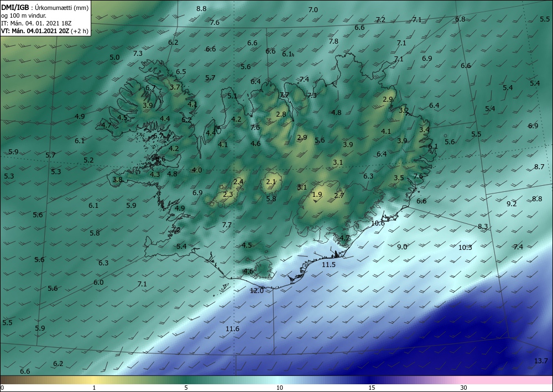Click the 7.8 value on the map
Image resolution: width=553 pixels, height=392 pixels.
pos(333,41)
